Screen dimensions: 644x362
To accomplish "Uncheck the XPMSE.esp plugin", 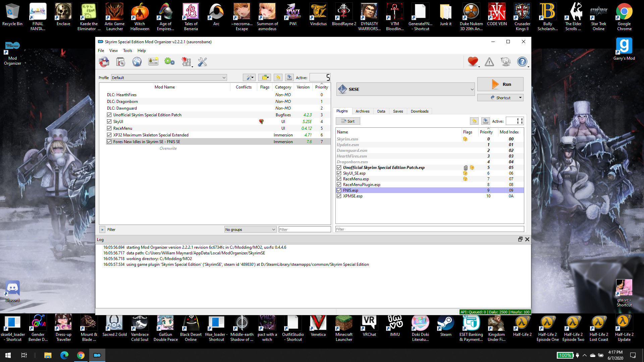I will [339, 196].
